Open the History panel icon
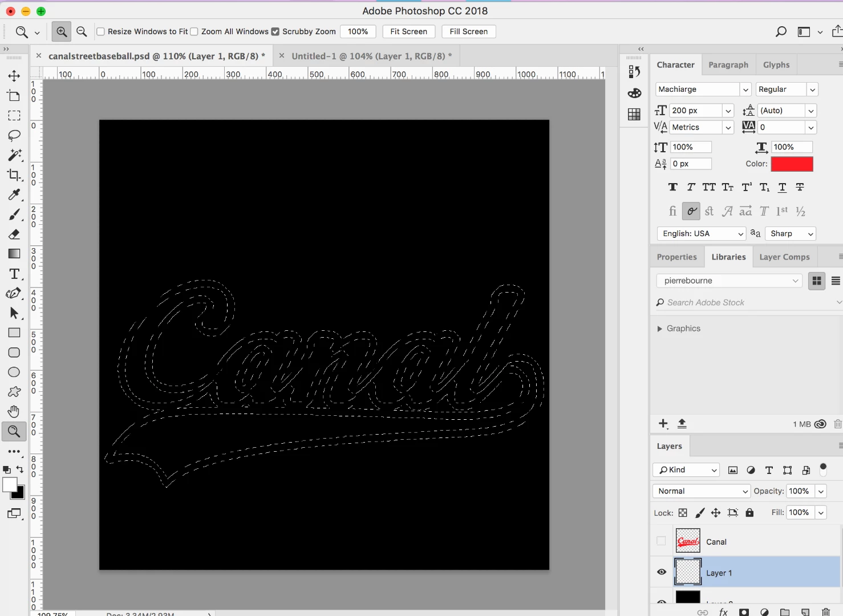 [634, 72]
